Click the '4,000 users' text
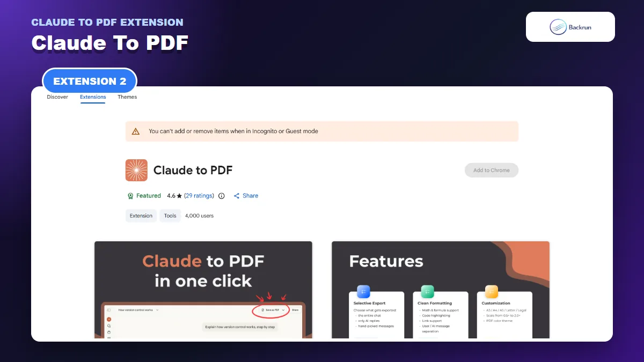Viewport: 644px width, 362px height. 199,216
